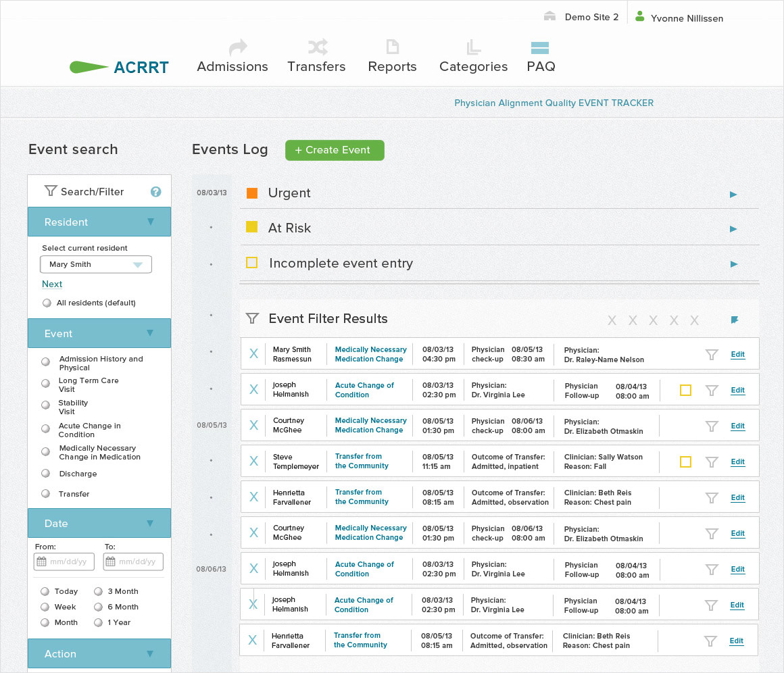784x673 pixels.
Task: Click the Demo Site 2 building icon
Action: 550,17
